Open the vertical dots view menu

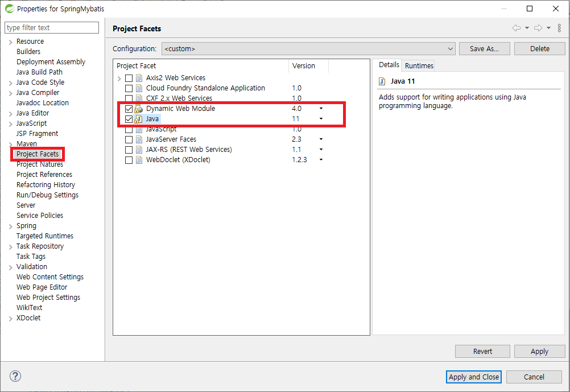point(559,28)
